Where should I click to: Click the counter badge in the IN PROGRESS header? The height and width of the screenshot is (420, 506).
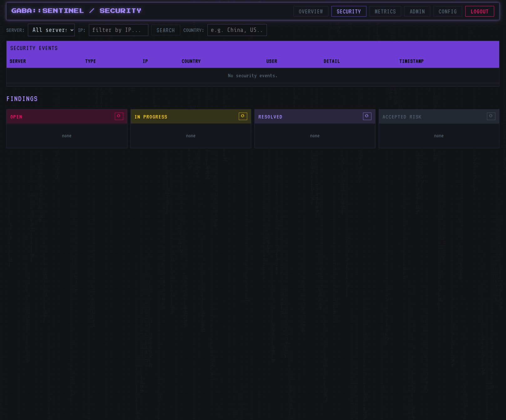tap(243, 116)
